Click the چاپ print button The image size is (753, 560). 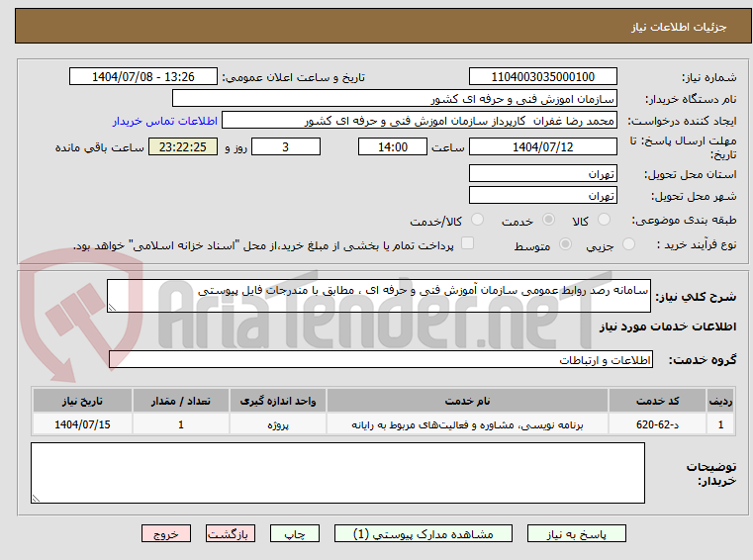(x=295, y=533)
